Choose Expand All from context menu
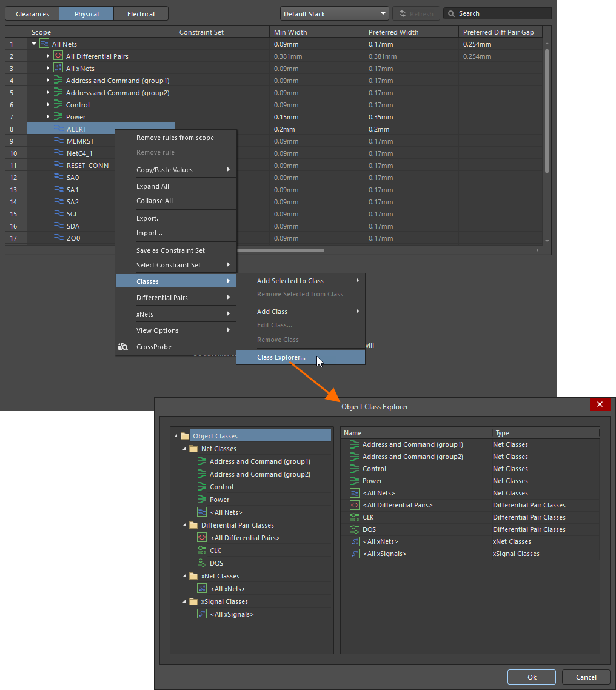Screen dimensions: 616x690 176,186
